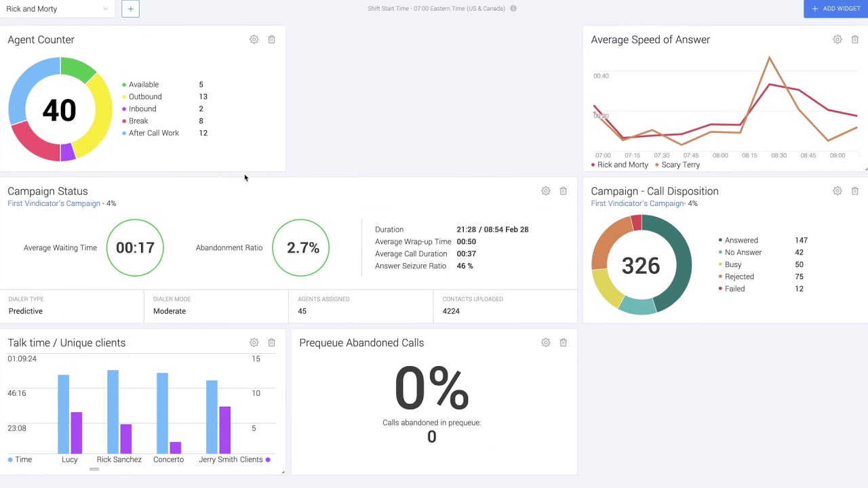
Task: Click Lucy's blue talk time bar
Action: tap(63, 414)
